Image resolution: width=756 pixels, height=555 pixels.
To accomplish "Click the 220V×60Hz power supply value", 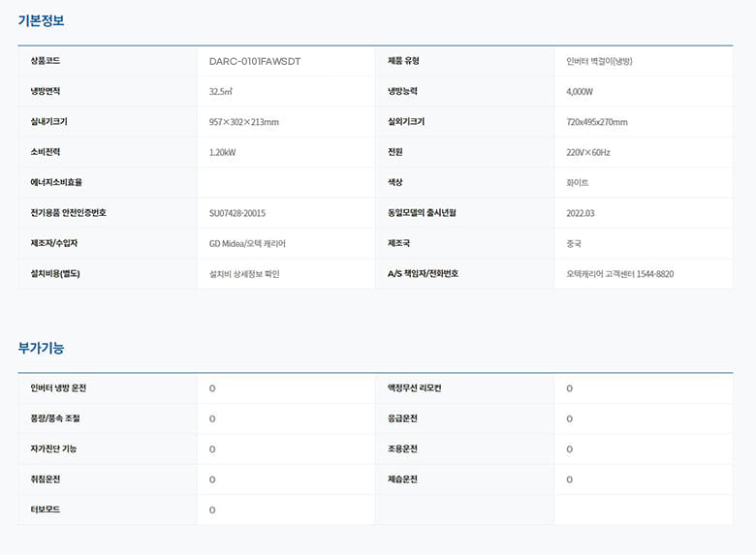I will 588,152.
